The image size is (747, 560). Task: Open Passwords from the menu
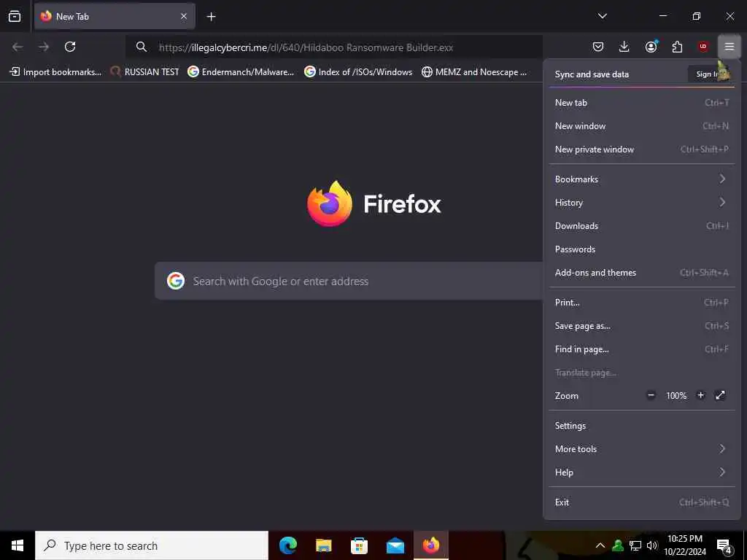tap(642, 249)
